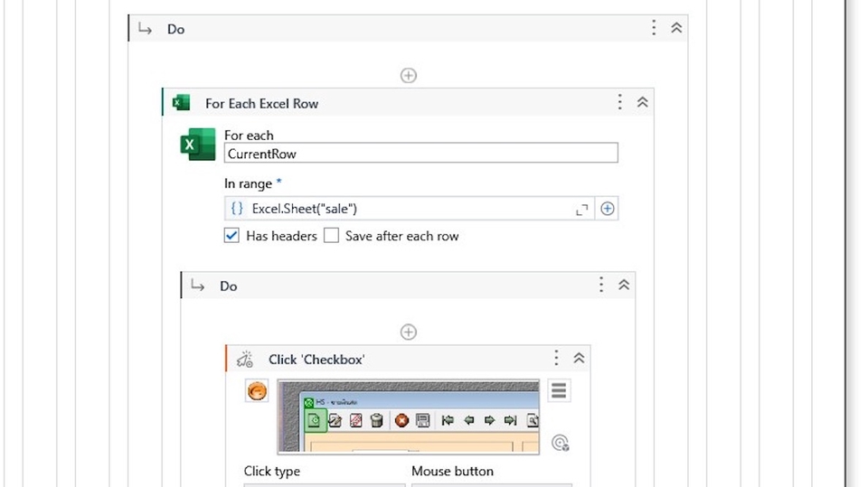This screenshot has width=868, height=487.
Task: Open the expanded editor for the In range expression
Action: (x=581, y=210)
